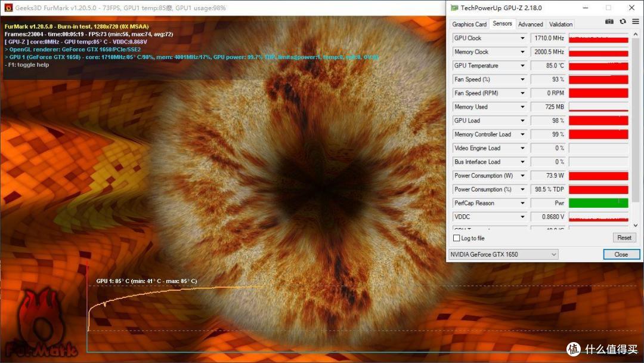Click the 99 % Memory Controller Load value
This screenshot has height=363, width=644.
tap(548, 134)
